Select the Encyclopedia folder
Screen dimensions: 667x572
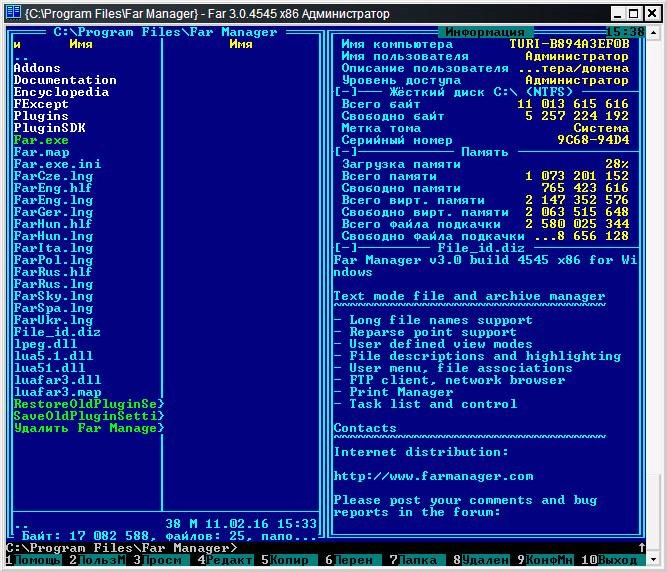[x=61, y=92]
